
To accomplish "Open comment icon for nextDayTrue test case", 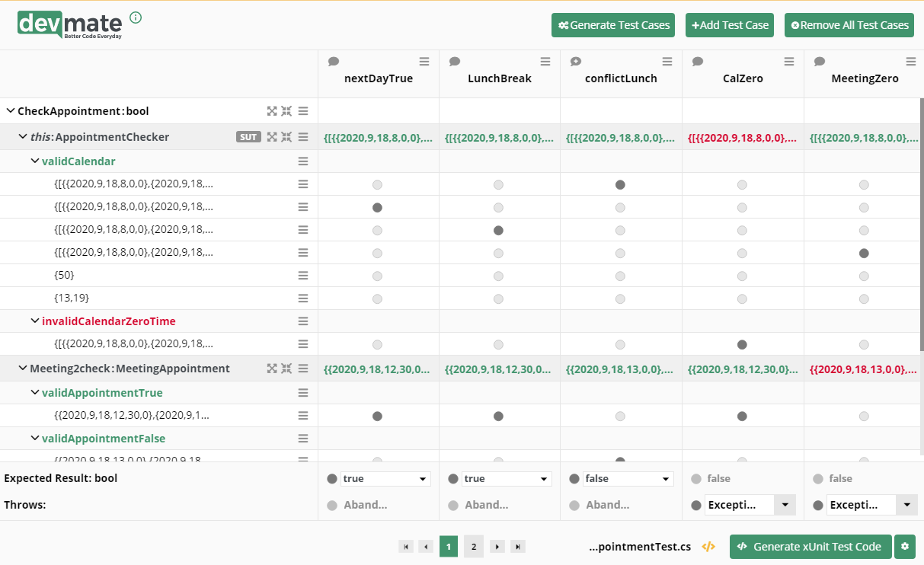I will pyautogui.click(x=333, y=62).
